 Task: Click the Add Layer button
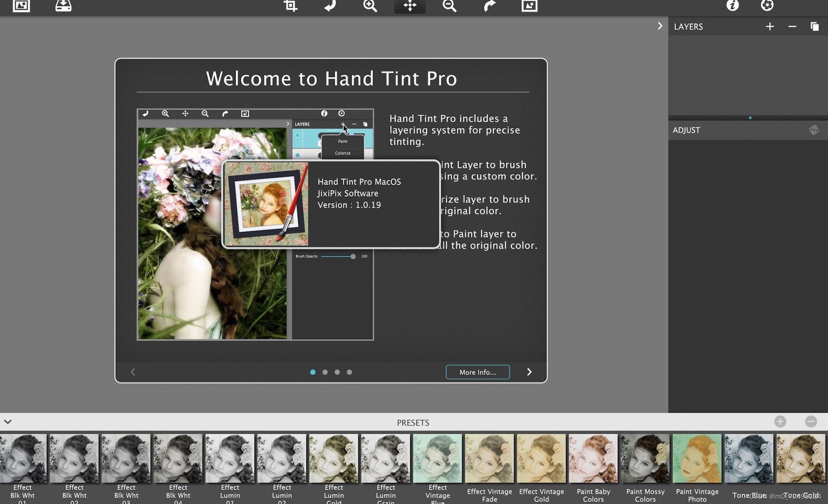(769, 26)
